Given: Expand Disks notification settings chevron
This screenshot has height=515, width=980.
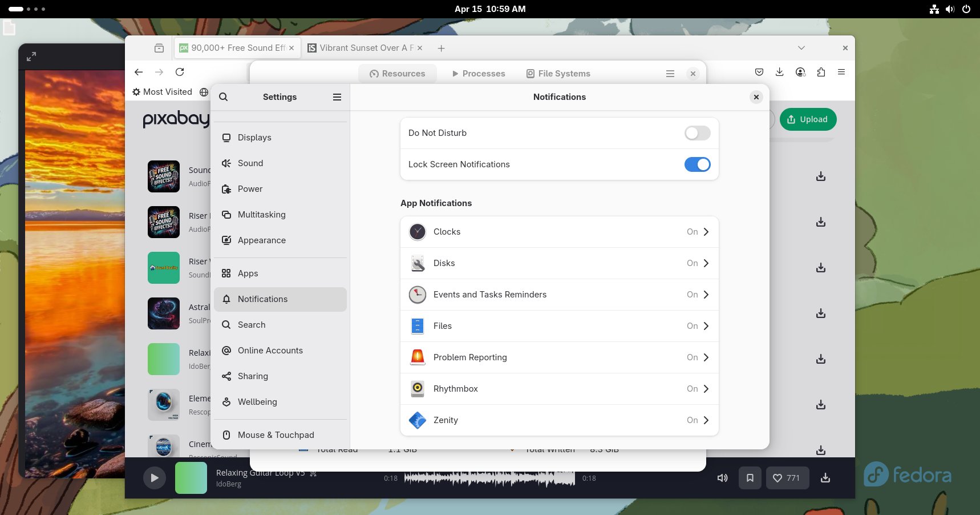Looking at the screenshot, I should coord(706,263).
